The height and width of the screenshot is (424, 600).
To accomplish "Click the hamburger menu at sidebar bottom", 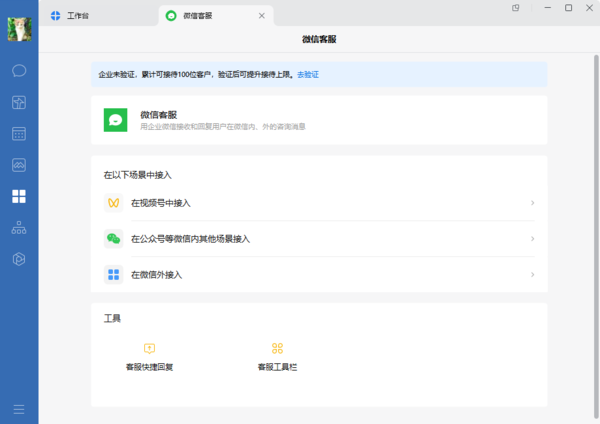I will click(x=19, y=409).
